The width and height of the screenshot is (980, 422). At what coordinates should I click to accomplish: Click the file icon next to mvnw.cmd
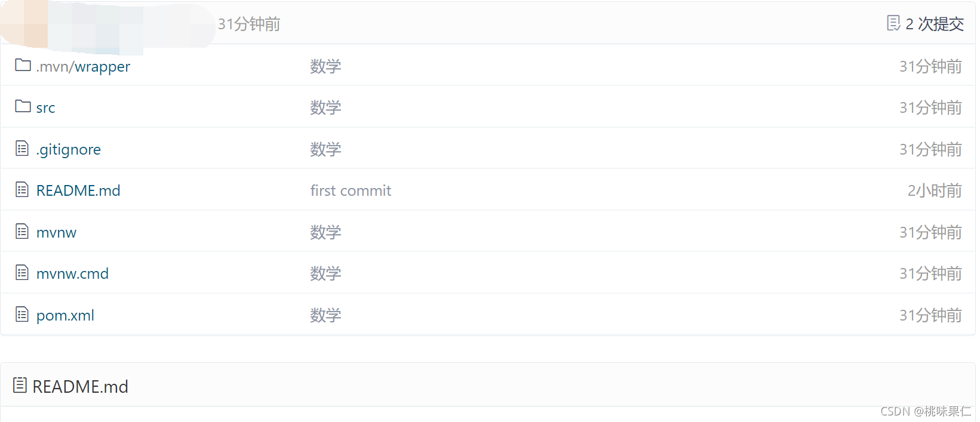click(x=22, y=273)
